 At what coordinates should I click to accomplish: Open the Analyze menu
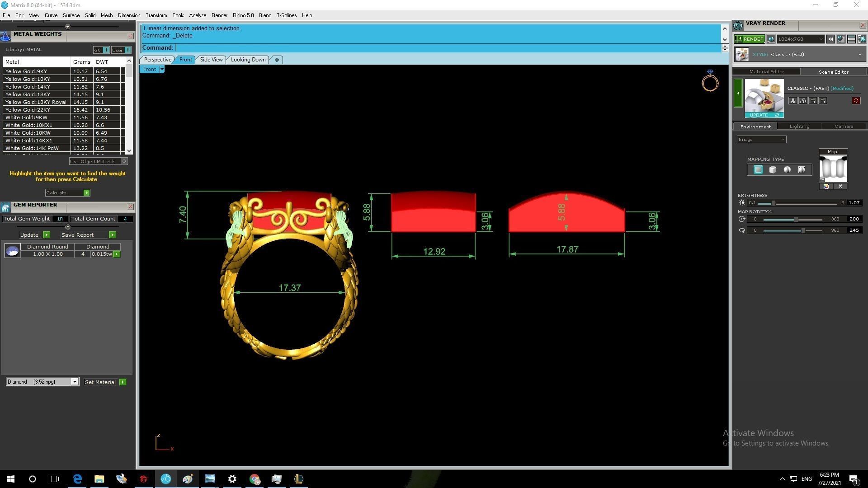[x=198, y=15]
